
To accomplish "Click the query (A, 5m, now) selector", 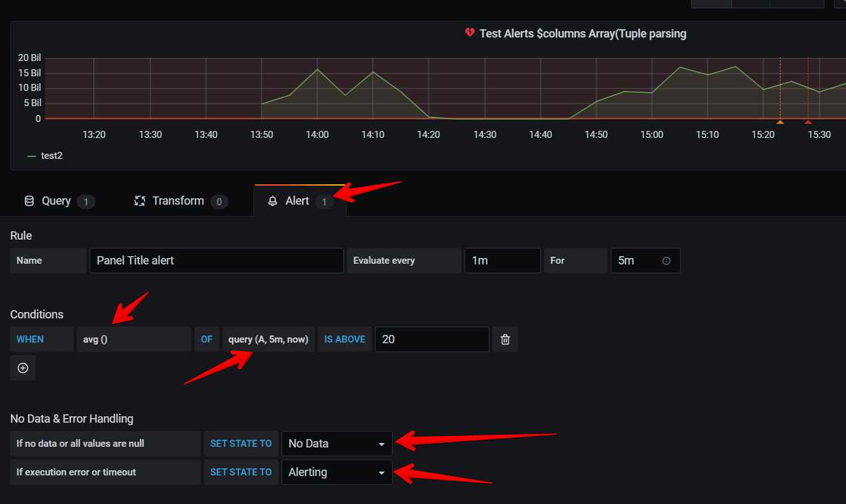I will 268,339.
